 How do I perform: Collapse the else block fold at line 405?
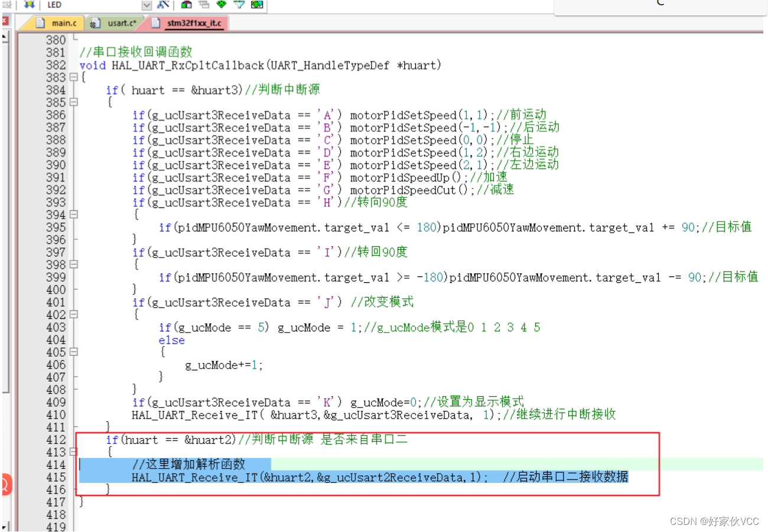(73, 352)
